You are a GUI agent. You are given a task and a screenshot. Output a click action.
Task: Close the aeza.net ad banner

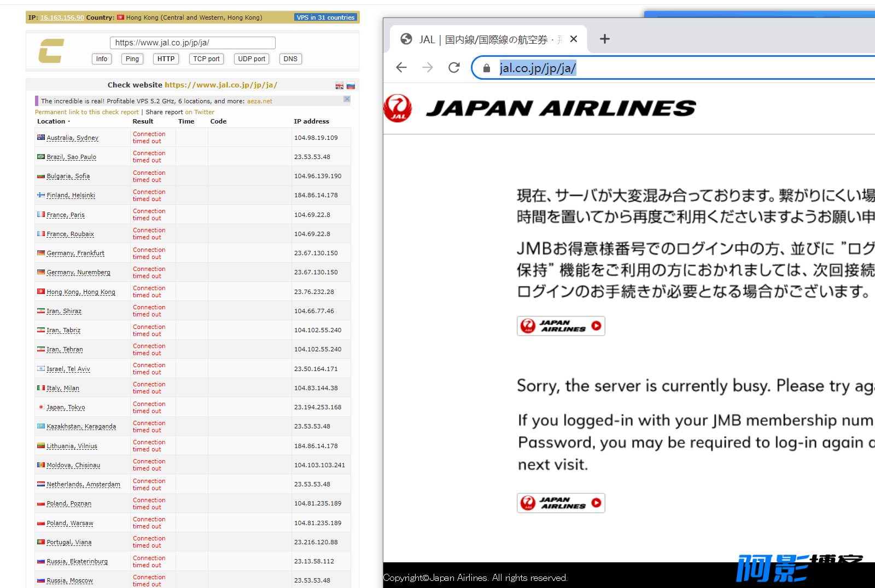(347, 99)
